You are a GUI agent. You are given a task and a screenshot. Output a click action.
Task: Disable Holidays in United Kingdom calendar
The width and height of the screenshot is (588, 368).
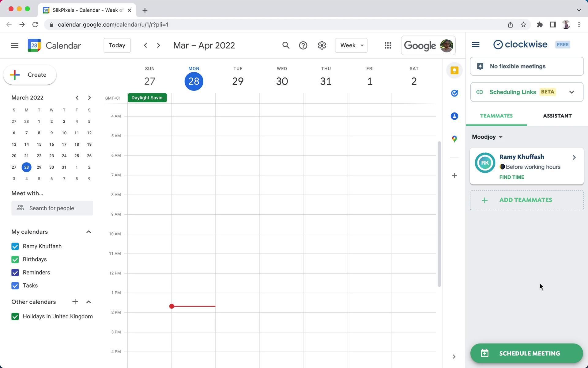(x=15, y=316)
